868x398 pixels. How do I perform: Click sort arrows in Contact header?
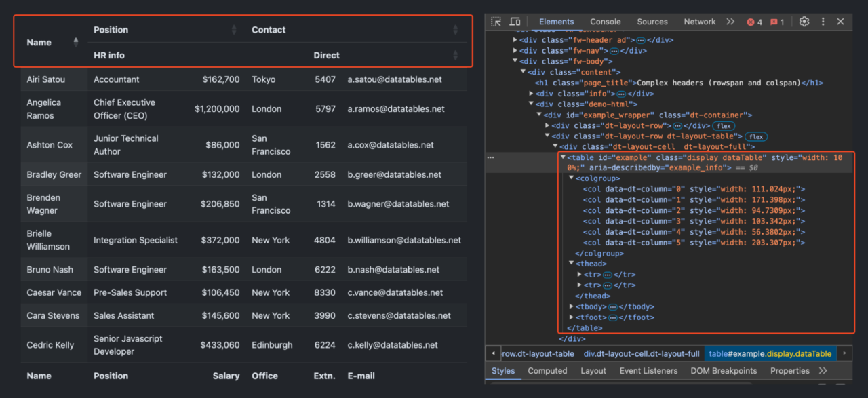tap(456, 30)
